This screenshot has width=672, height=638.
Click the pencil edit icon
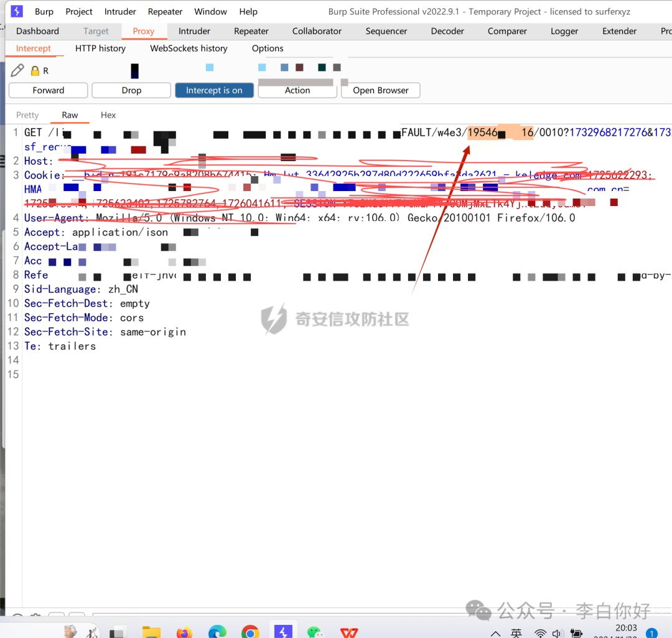click(17, 70)
